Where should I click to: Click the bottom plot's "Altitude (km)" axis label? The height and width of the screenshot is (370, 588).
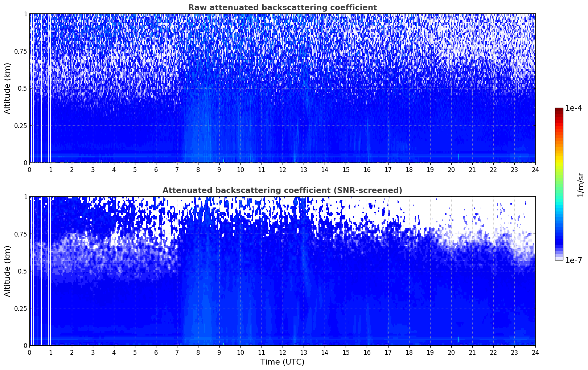click(8, 271)
